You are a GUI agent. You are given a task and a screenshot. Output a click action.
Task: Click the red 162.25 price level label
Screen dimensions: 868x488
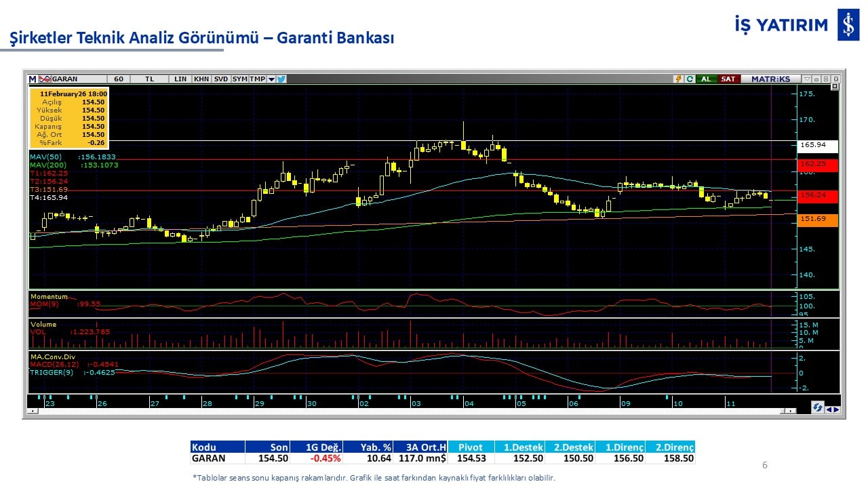tap(818, 164)
